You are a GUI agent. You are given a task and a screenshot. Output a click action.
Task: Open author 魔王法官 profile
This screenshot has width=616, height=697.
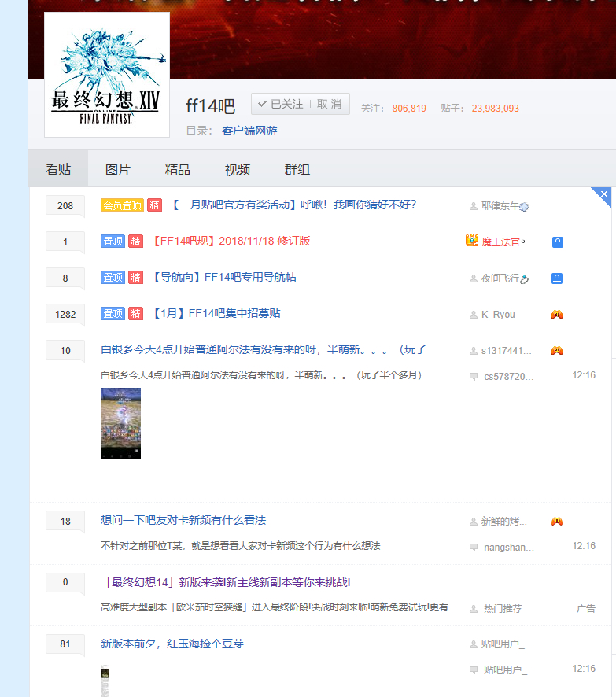pyautogui.click(x=500, y=242)
